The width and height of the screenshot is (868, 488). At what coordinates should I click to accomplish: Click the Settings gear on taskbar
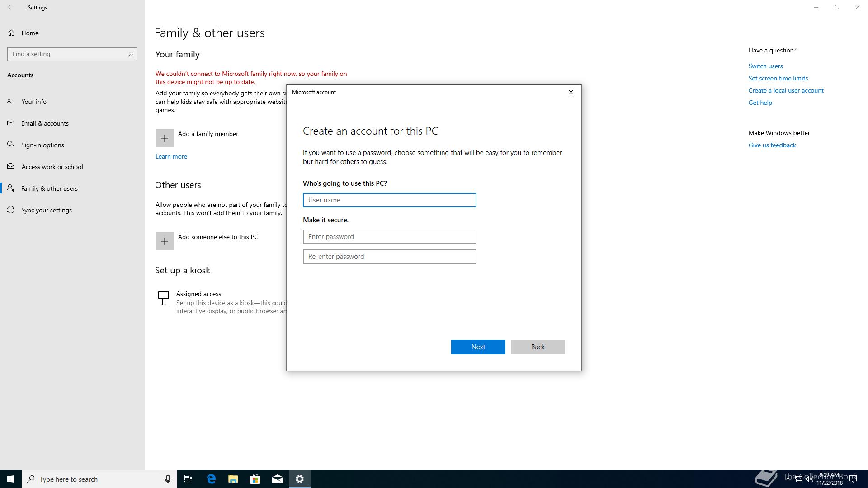300,479
